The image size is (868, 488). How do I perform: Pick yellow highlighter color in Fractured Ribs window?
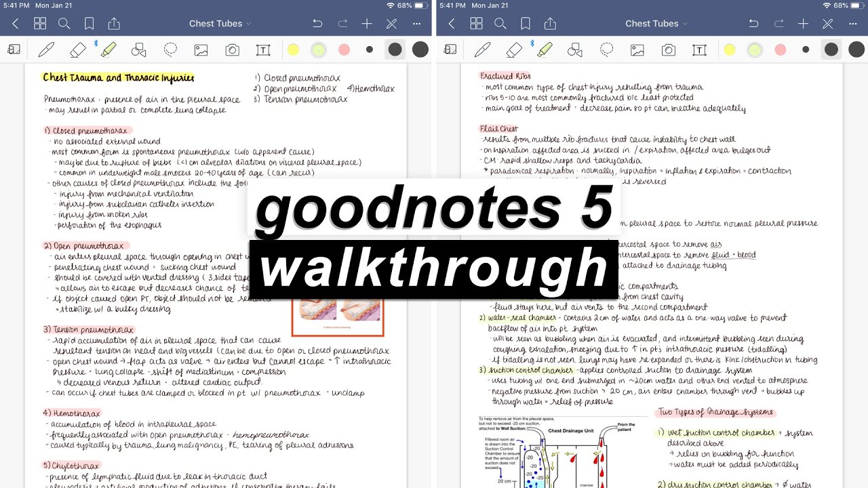pyautogui.click(x=729, y=49)
